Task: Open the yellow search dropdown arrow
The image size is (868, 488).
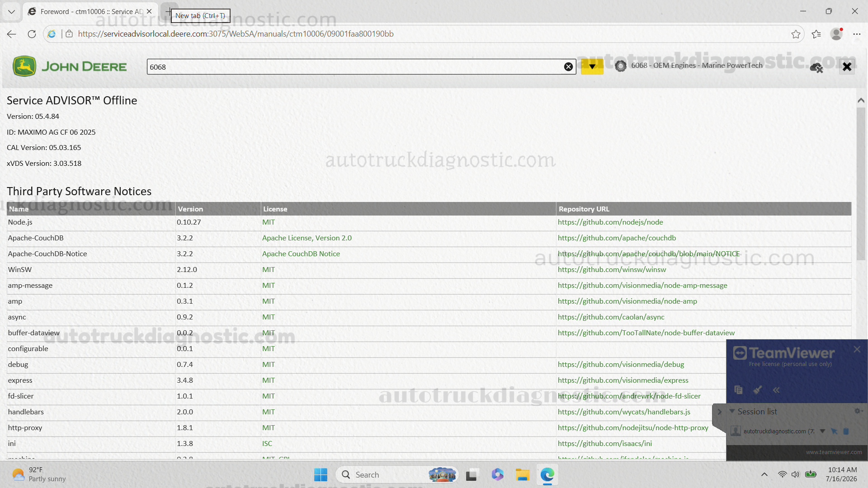Action: pyautogui.click(x=592, y=67)
